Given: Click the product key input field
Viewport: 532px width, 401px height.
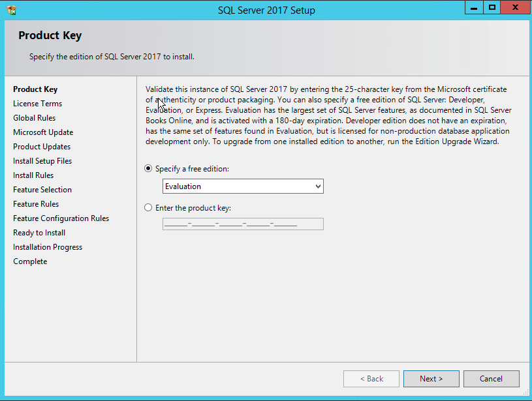Looking at the screenshot, I should click(x=243, y=224).
